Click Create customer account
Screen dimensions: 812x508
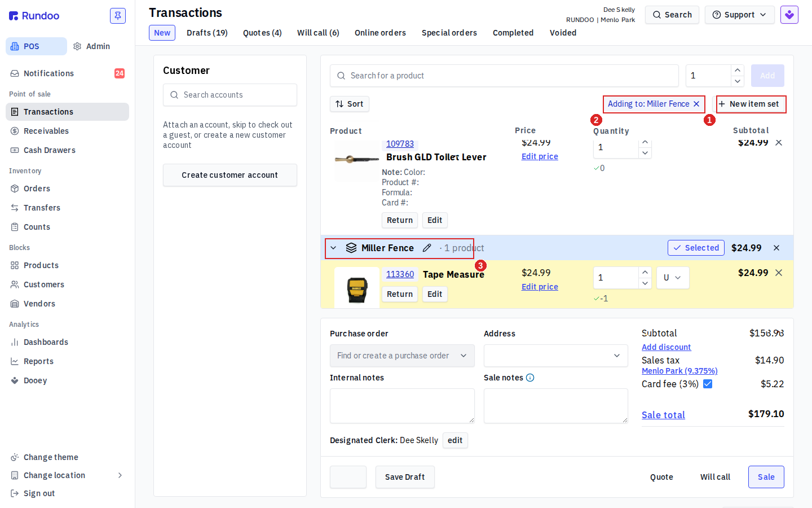(230, 175)
